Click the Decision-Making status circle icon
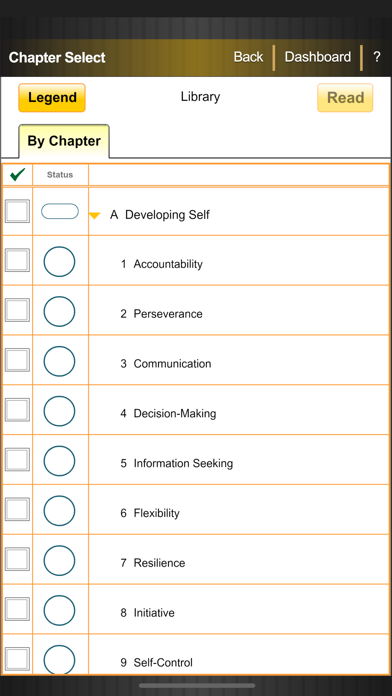Viewport: 392px width, 696px height. pos(59,411)
